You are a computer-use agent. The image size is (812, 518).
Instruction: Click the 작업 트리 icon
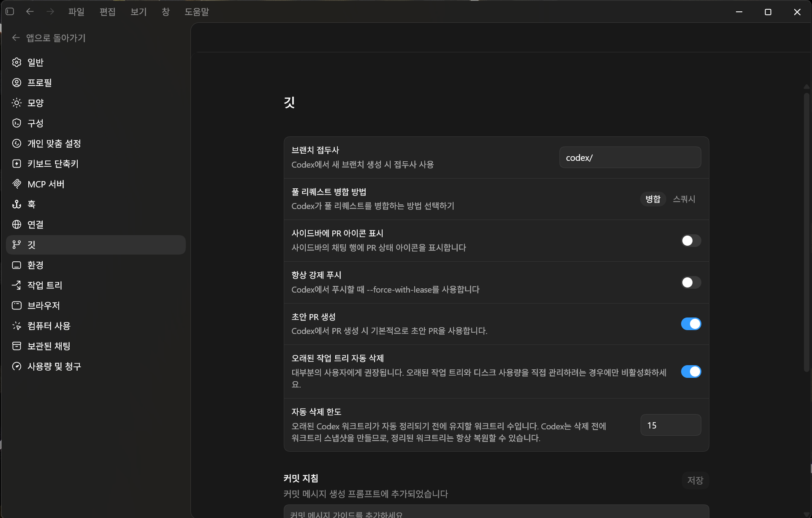coord(16,285)
